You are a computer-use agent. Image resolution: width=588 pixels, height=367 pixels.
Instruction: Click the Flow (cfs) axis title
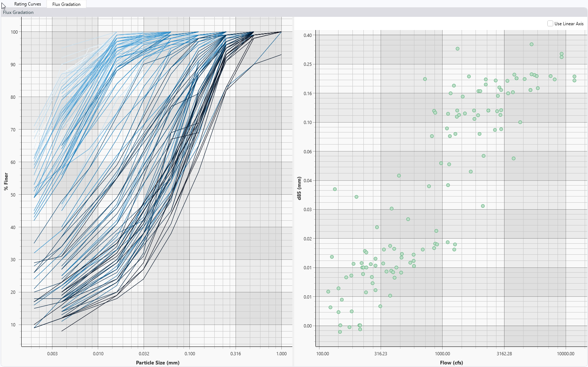(x=451, y=363)
